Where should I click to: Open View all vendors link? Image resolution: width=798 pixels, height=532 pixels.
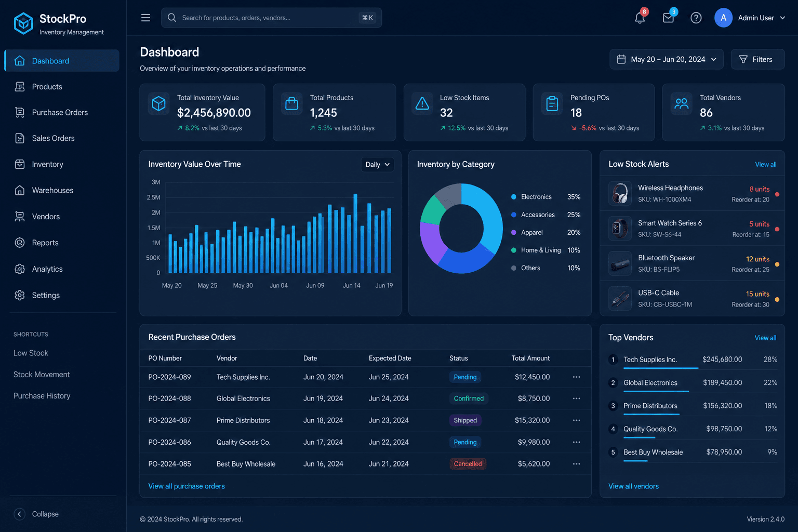(633, 486)
